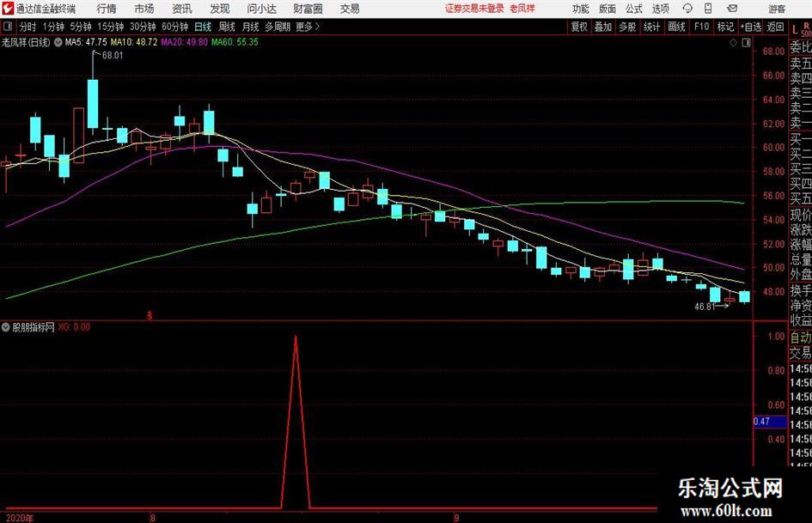Image resolution: width=812 pixels, height=523 pixels.
Task: Open the 选项 menu
Action: click(x=660, y=9)
